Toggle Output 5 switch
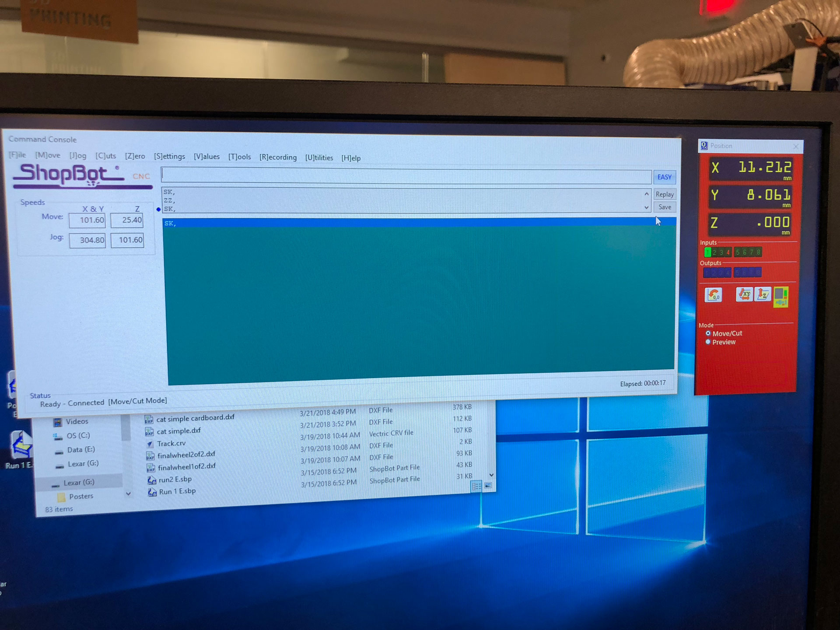 point(737,273)
